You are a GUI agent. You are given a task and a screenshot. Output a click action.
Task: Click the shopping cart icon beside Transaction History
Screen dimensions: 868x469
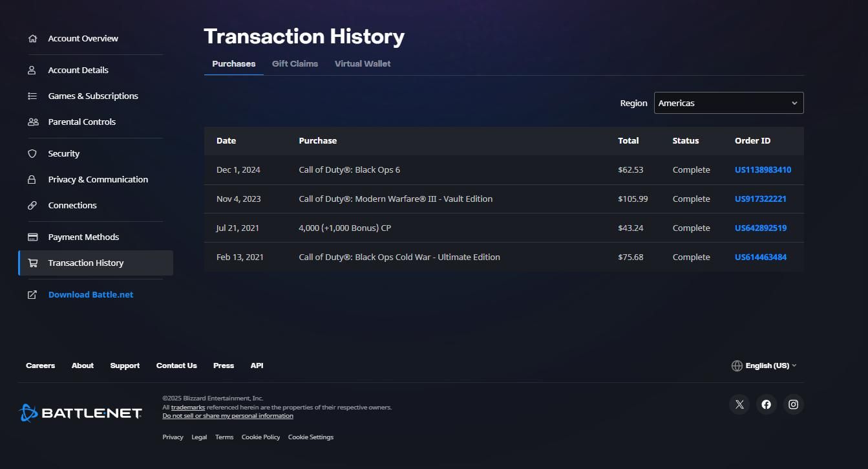[x=33, y=263]
